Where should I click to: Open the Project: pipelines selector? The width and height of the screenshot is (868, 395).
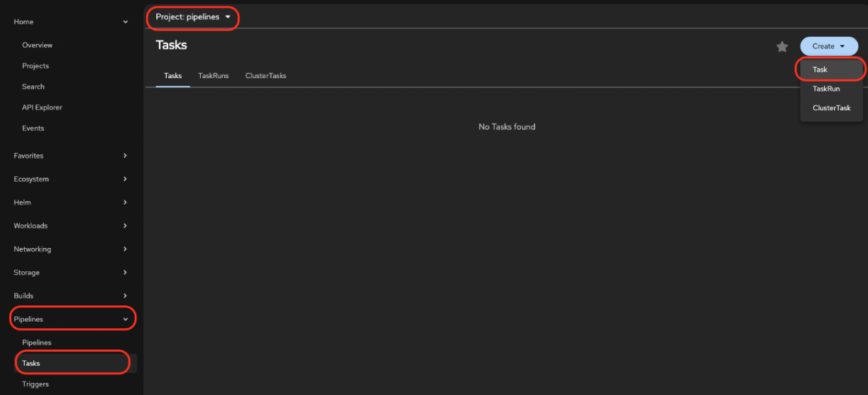[x=192, y=17]
